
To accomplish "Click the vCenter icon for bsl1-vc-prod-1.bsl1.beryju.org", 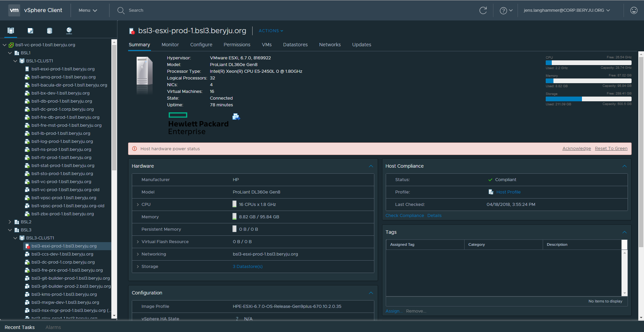I will click(11, 45).
